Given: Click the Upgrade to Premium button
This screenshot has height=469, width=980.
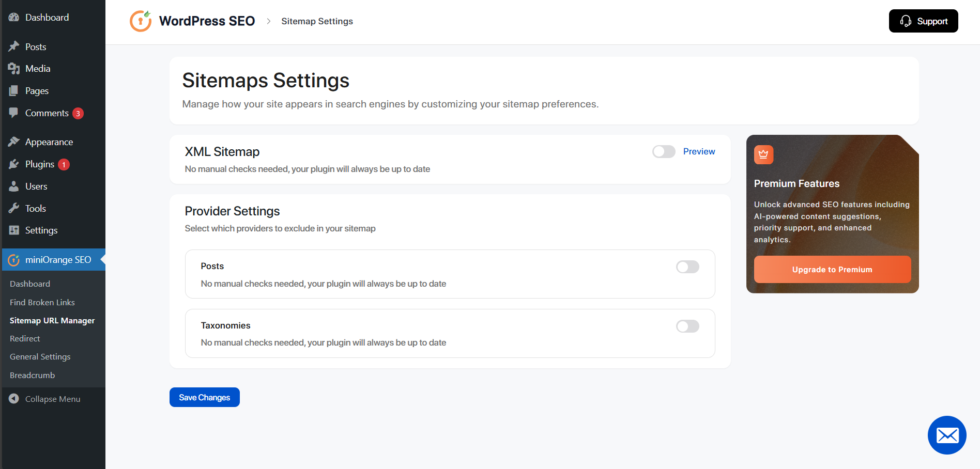Looking at the screenshot, I should 832,269.
